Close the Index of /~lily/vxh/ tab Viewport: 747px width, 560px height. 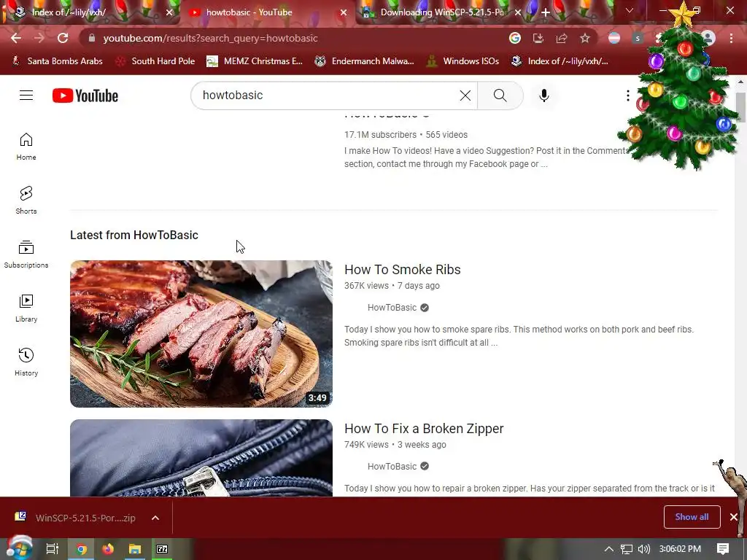169,12
